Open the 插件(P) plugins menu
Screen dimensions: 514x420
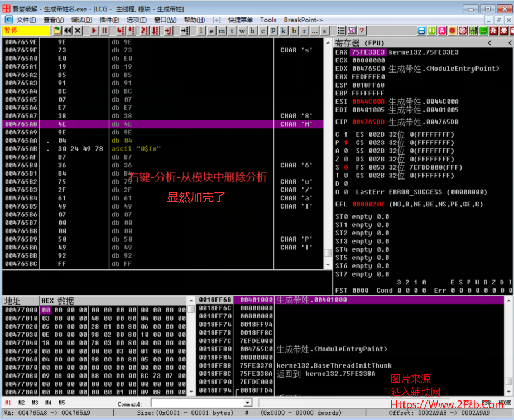coord(108,20)
